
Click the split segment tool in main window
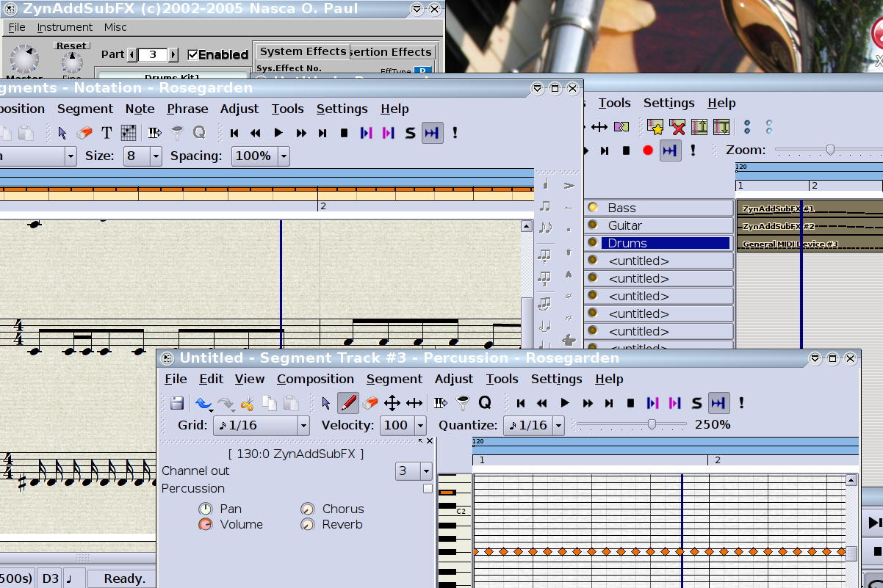pos(621,127)
